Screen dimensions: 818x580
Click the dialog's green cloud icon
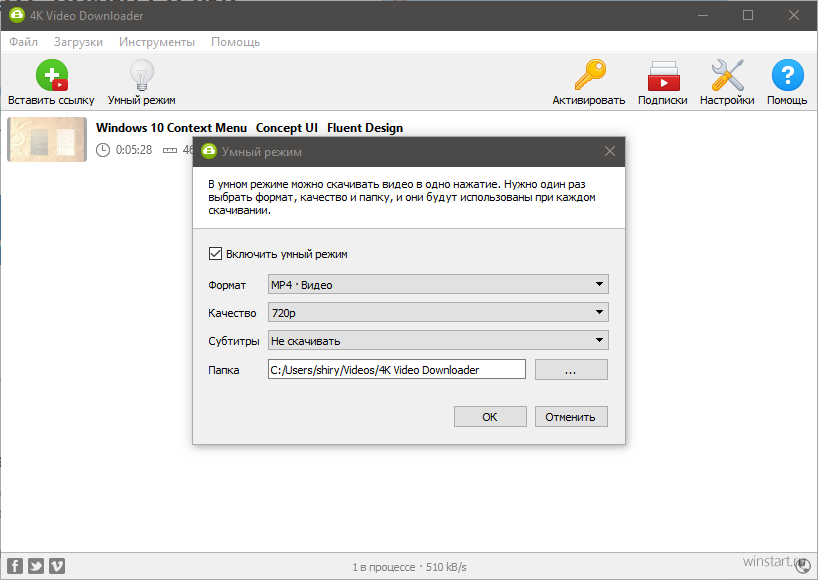[209, 151]
